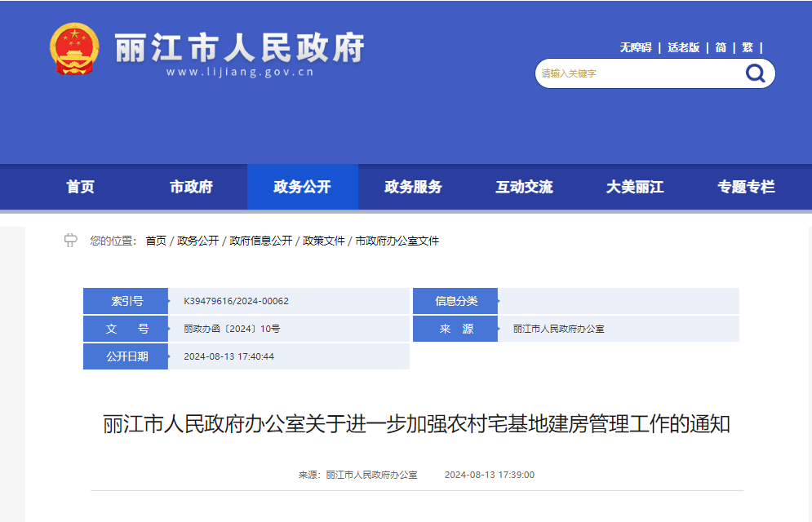The width and height of the screenshot is (812, 522).
Task: Open the 政务服务 navigation menu item
Action: (413, 187)
